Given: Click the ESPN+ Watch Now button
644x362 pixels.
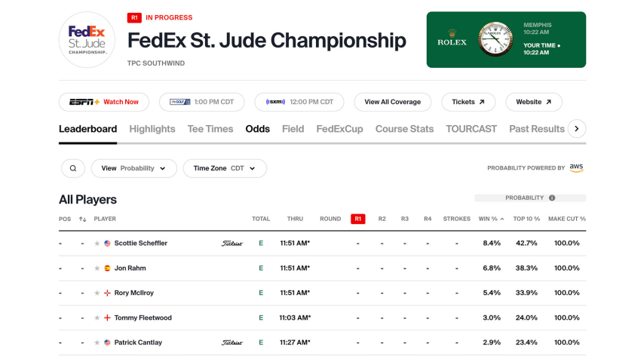Looking at the screenshot, I should click(x=104, y=102).
